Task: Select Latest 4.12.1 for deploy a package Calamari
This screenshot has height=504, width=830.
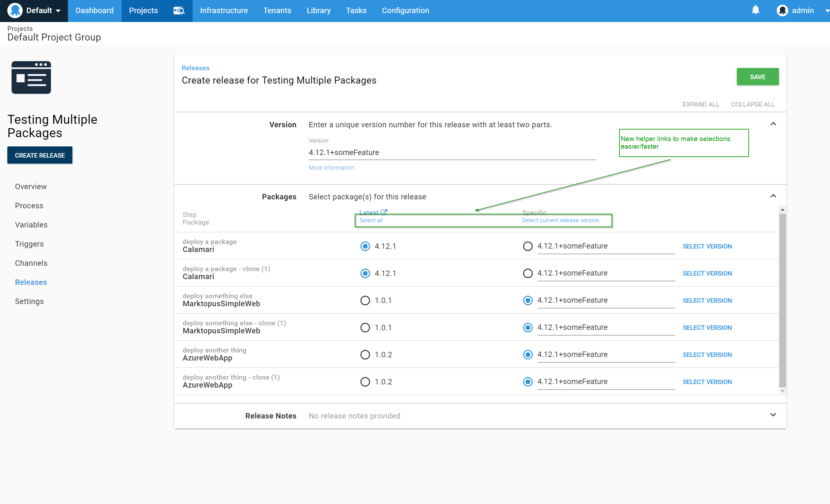Action: 365,246
